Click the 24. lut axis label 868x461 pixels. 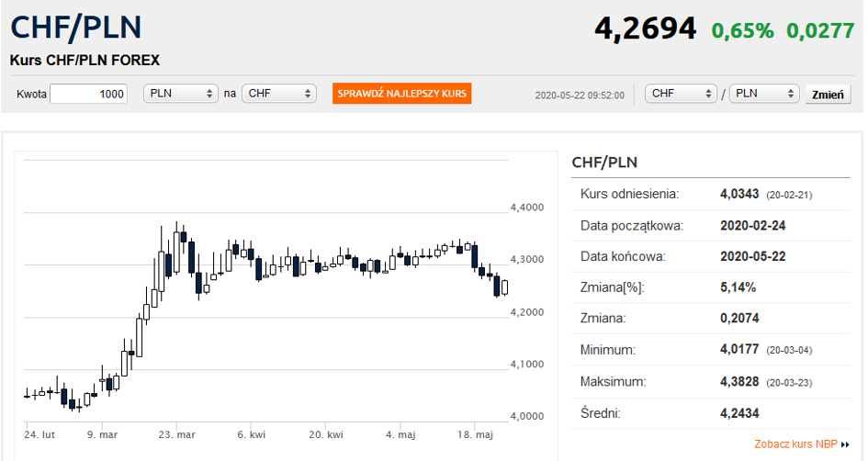(39, 435)
